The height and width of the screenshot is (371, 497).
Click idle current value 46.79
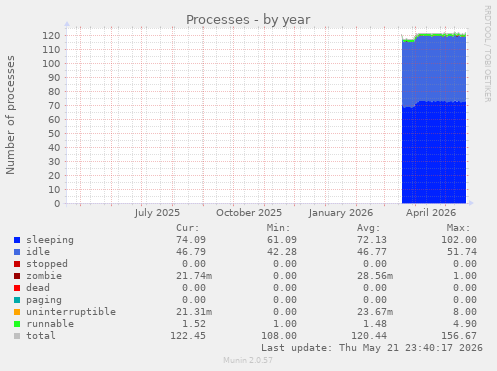pos(191,252)
